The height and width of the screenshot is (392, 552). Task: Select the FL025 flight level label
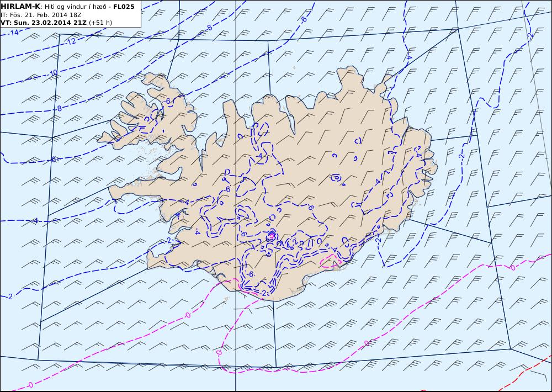point(124,7)
